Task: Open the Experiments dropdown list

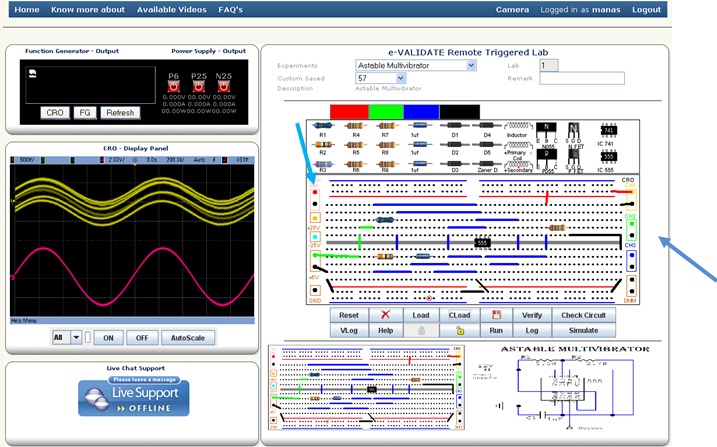Action: pyautogui.click(x=416, y=65)
